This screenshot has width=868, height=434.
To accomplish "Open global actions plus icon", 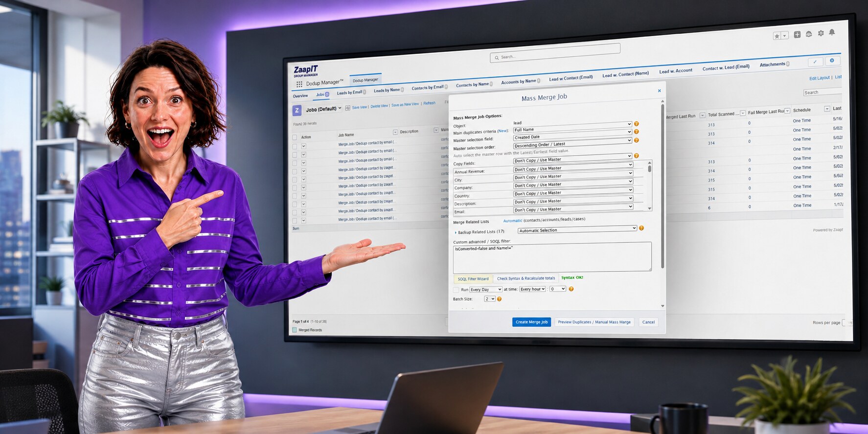I will coord(797,34).
